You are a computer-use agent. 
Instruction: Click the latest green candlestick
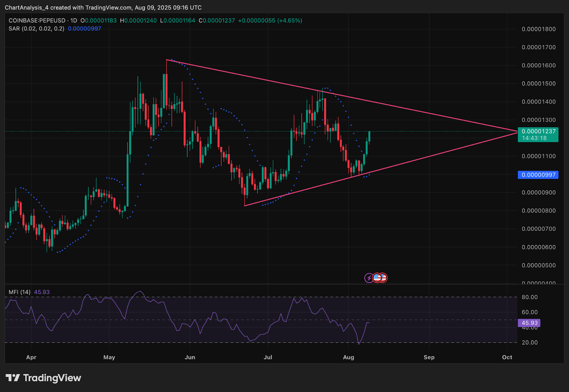click(x=369, y=137)
